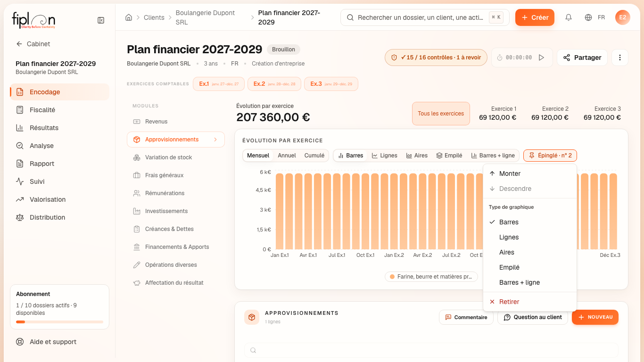Image resolution: width=644 pixels, height=362 pixels.
Task: Select Empilé chart type in toolbar
Action: tap(449, 156)
